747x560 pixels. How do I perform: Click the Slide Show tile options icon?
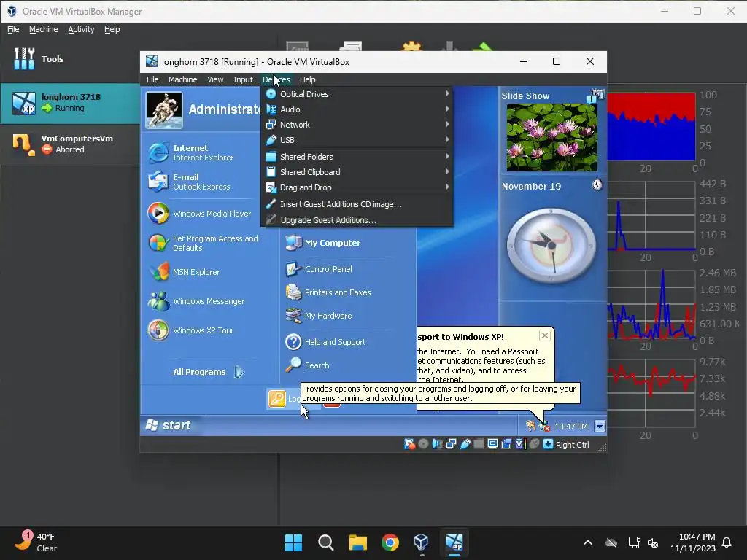click(597, 95)
